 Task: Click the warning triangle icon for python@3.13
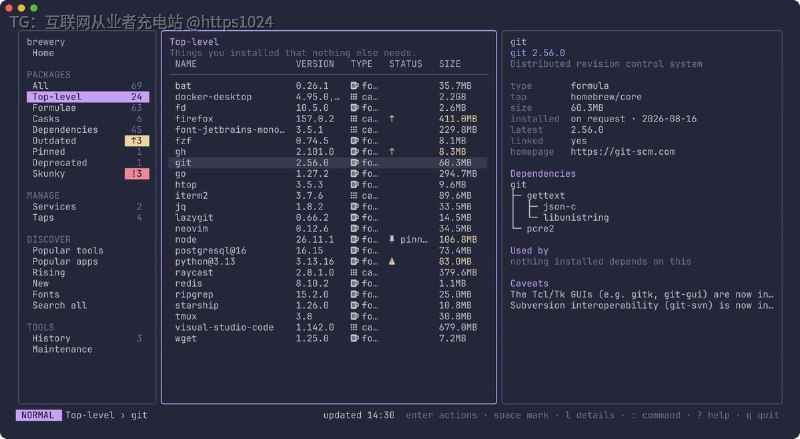pyautogui.click(x=392, y=261)
